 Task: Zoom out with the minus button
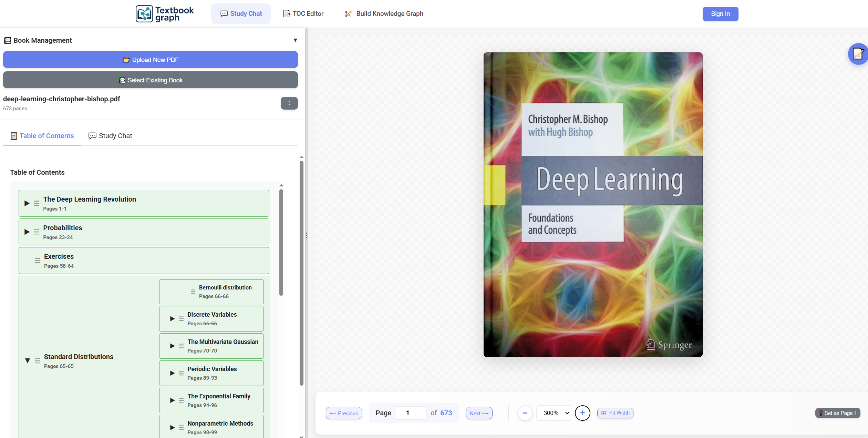(525, 413)
